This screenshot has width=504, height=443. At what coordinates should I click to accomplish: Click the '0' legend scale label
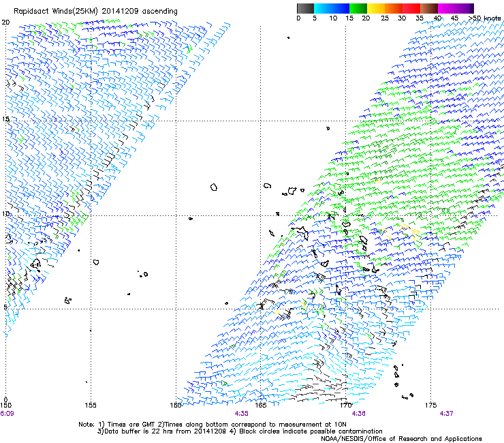pos(298,18)
